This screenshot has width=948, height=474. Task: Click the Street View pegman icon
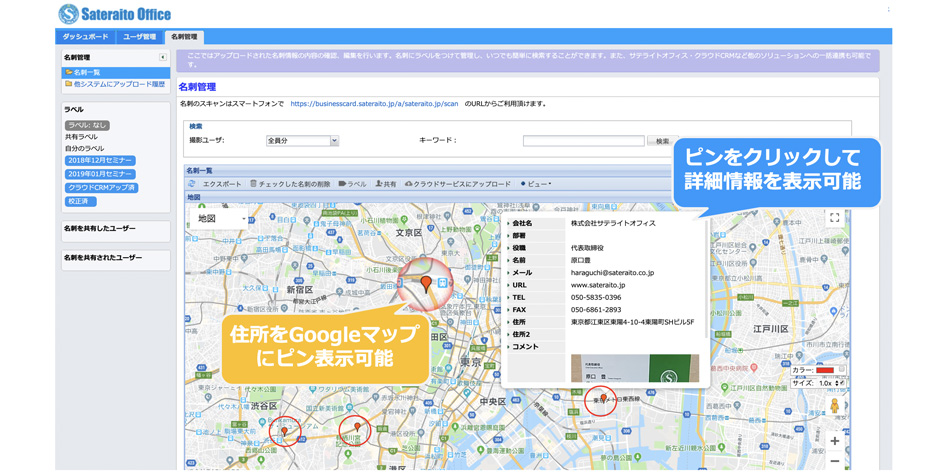click(834, 405)
